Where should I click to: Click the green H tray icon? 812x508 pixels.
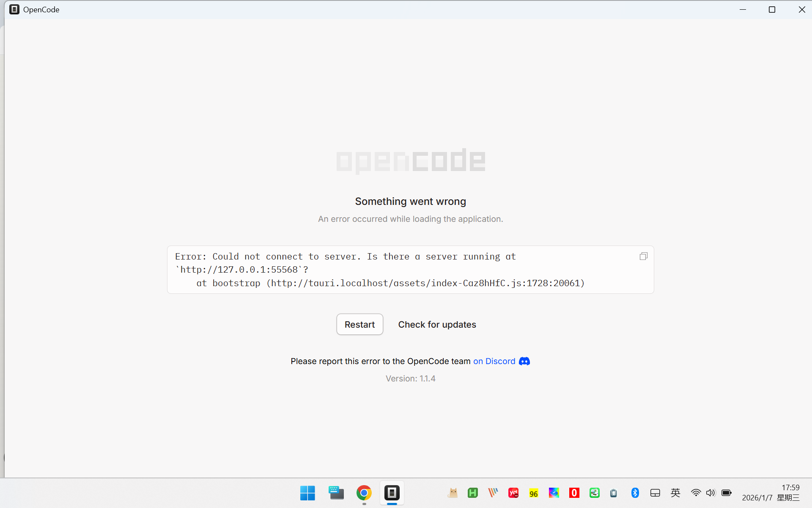pyautogui.click(x=472, y=493)
